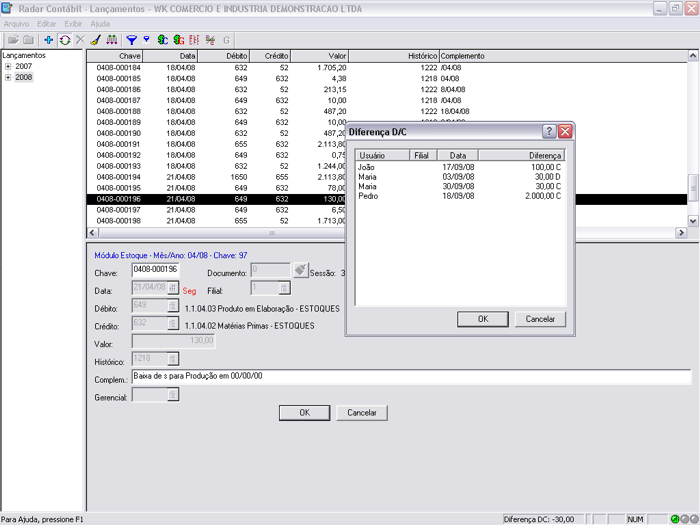The image size is (700, 525).
Task: Click the large blue funnel filter icon
Action: click(131, 40)
